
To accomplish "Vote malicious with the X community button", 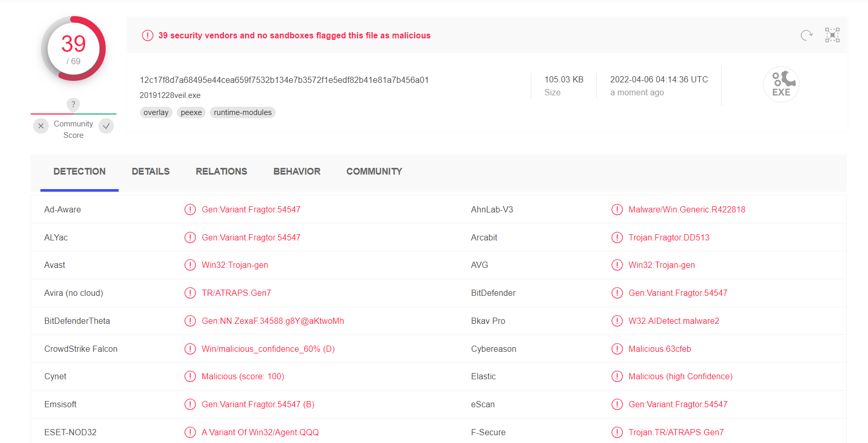I will point(41,126).
